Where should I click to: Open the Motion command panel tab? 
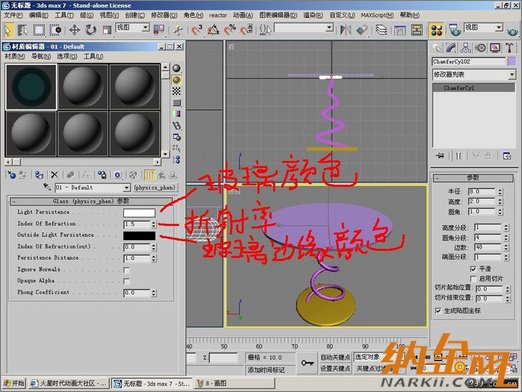coord(480,48)
